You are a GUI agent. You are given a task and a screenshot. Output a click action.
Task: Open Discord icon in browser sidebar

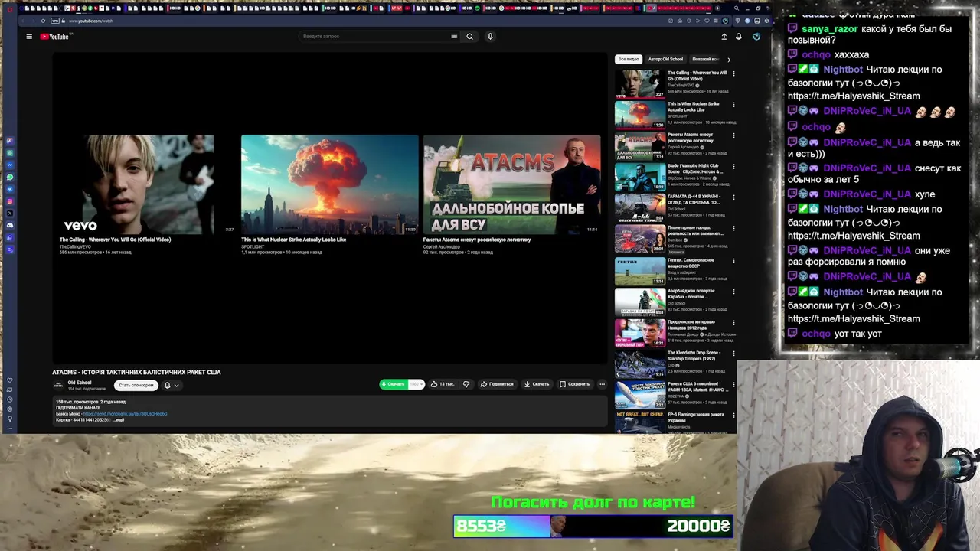pyautogui.click(x=10, y=225)
